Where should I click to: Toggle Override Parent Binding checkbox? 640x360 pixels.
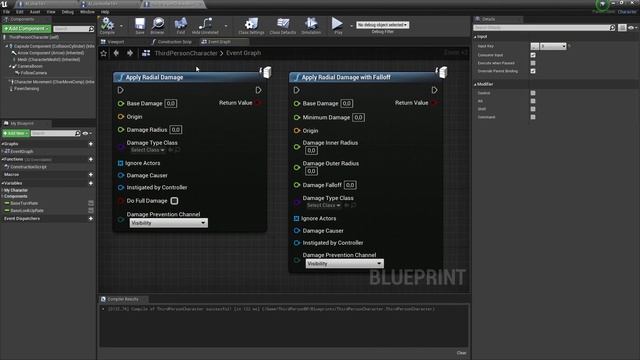[533, 71]
